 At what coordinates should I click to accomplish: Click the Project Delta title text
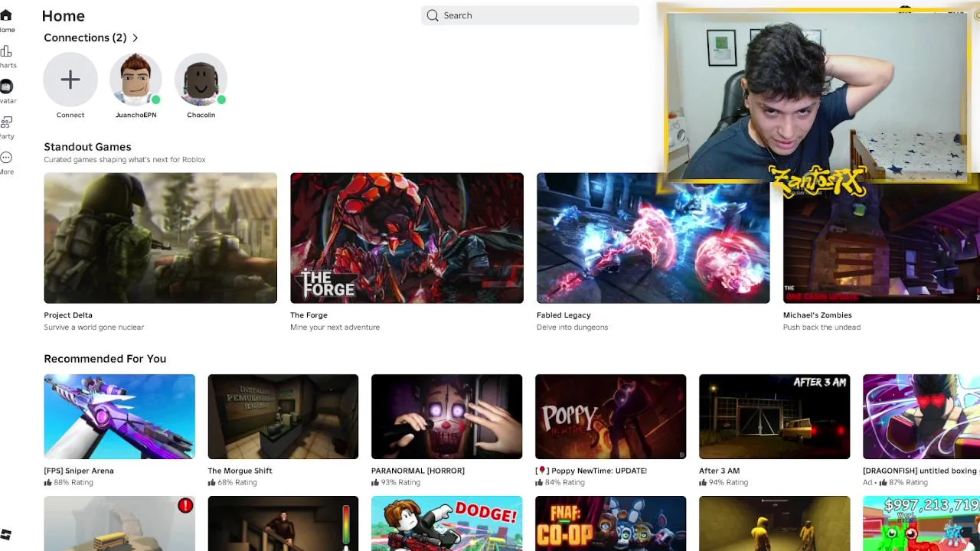point(68,315)
